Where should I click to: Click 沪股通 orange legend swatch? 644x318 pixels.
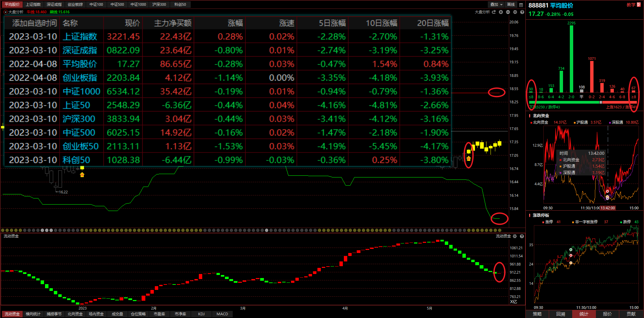pos(575,123)
